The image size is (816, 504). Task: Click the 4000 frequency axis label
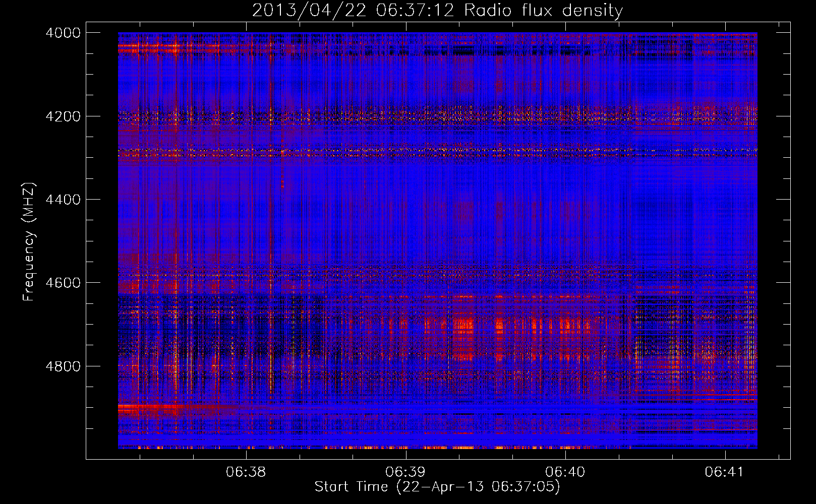pyautogui.click(x=63, y=33)
